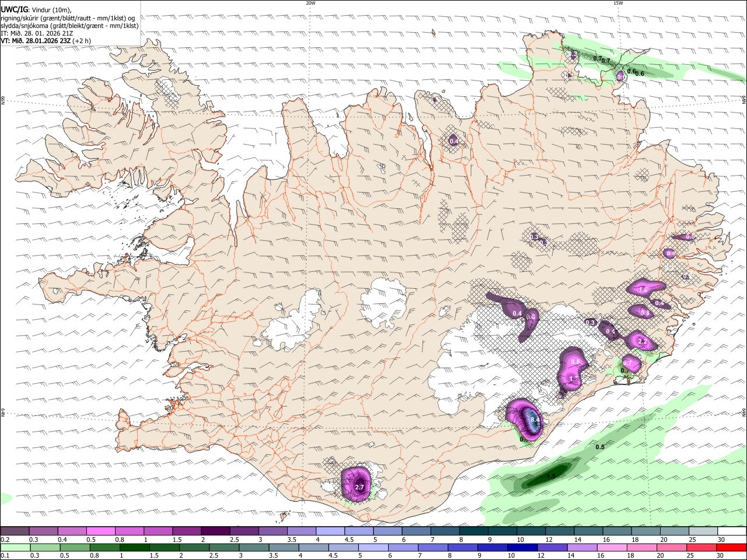Pick the 1 dark green rain scale swatch
The image size is (747, 560).
click(136, 547)
